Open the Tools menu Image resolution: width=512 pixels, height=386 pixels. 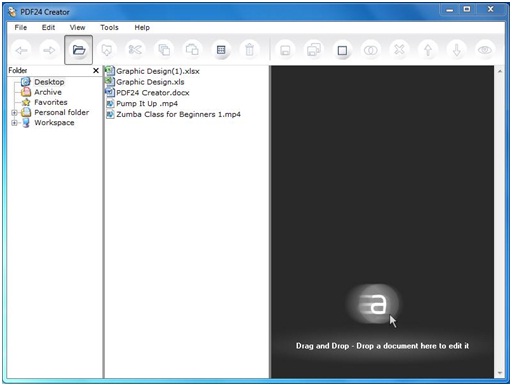pos(109,28)
